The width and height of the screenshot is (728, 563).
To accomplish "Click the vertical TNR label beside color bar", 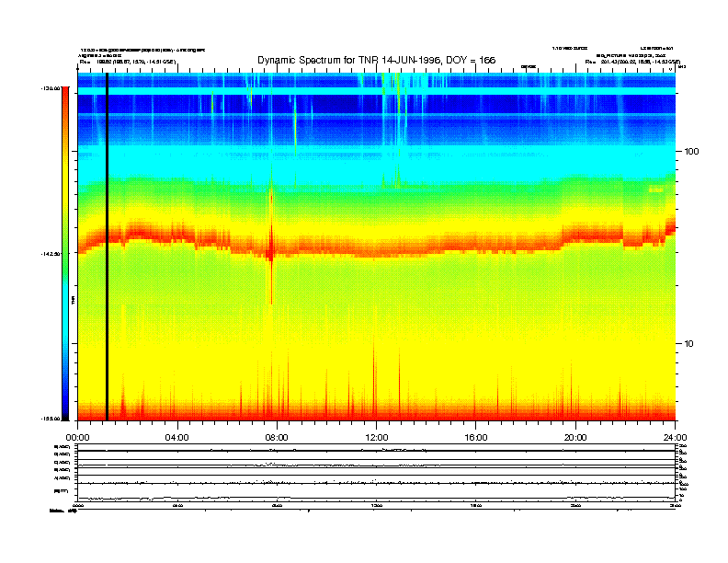I will coord(74,300).
